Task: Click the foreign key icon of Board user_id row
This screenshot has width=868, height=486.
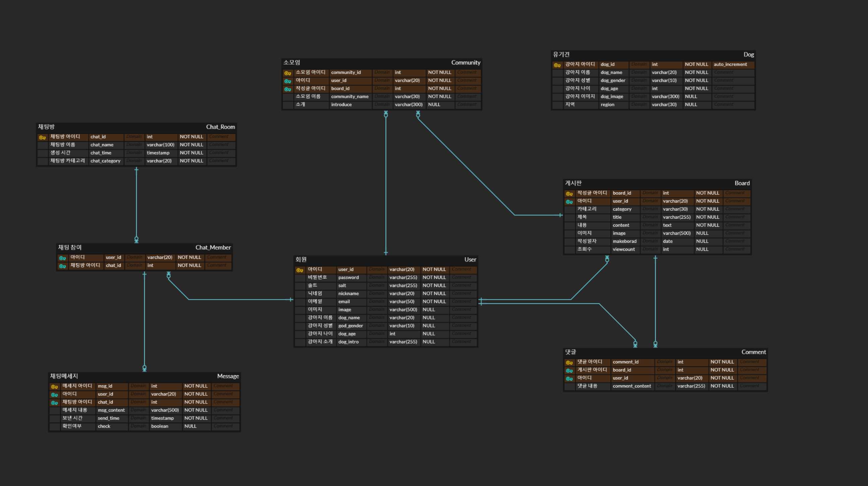Action: click(x=569, y=202)
